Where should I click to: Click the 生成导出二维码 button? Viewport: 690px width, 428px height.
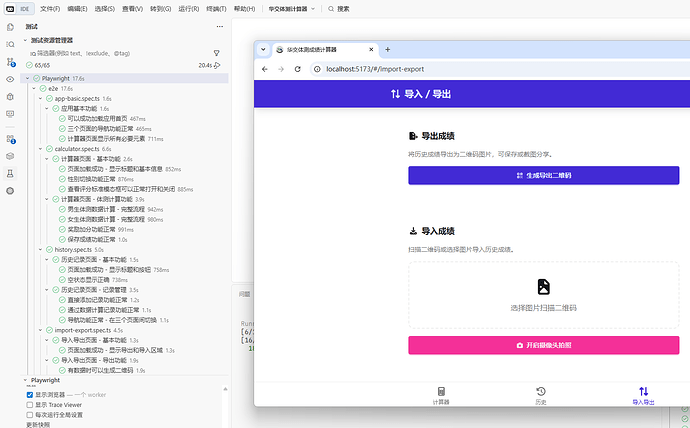tap(543, 176)
